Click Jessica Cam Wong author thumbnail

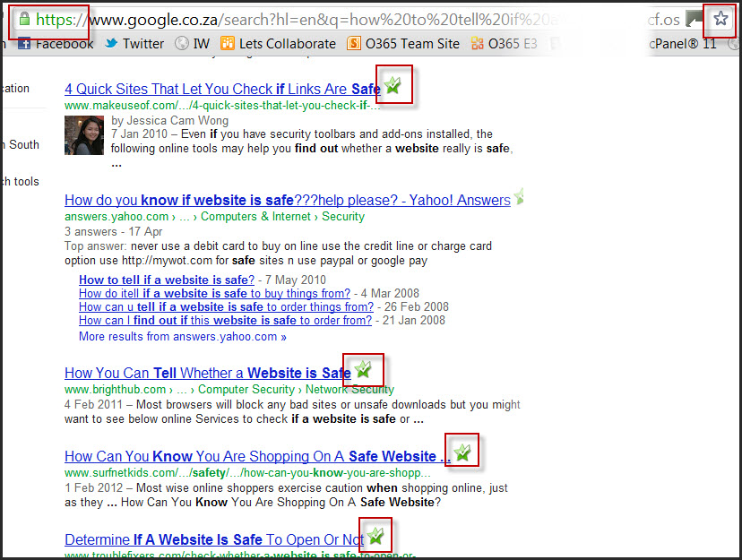click(83, 135)
